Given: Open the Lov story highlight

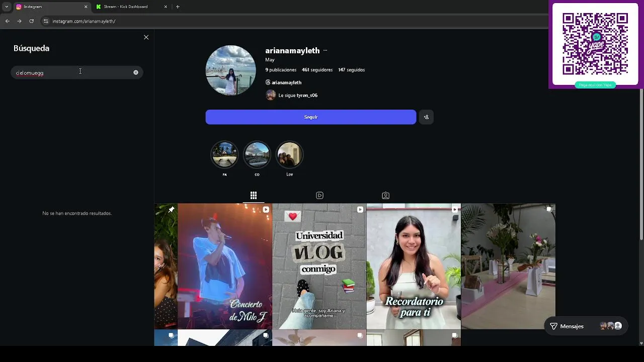Looking at the screenshot, I should click(290, 154).
